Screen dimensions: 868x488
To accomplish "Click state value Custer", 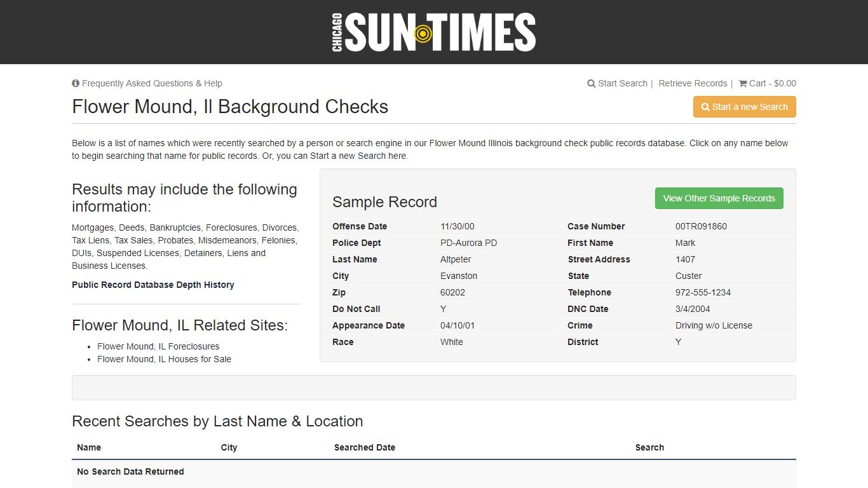I will pyautogui.click(x=688, y=276).
